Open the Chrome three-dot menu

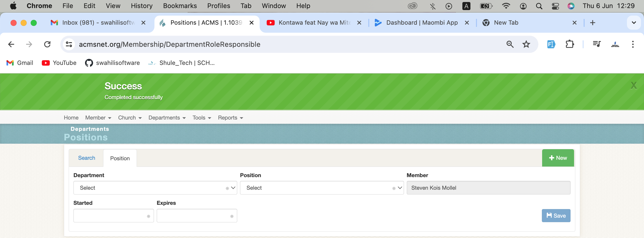633,45
